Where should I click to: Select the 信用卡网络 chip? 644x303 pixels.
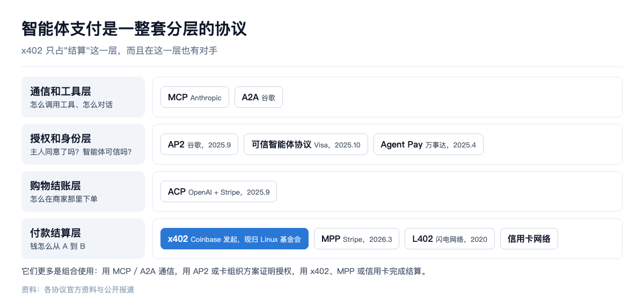tap(529, 239)
